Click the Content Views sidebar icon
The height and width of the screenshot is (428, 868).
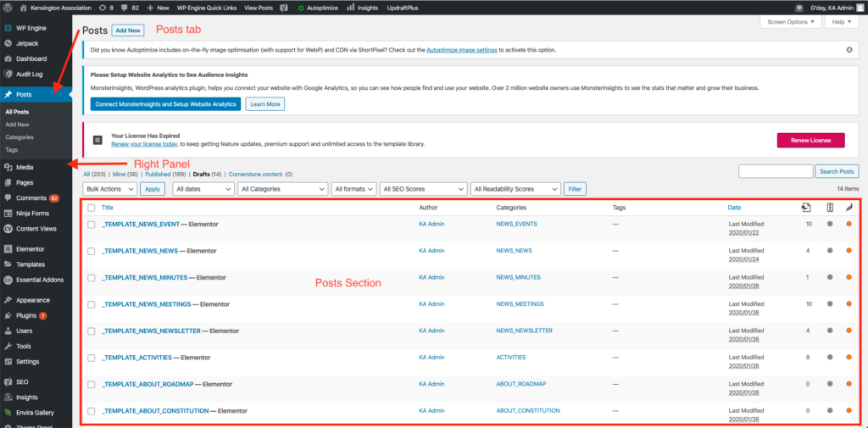[8, 229]
